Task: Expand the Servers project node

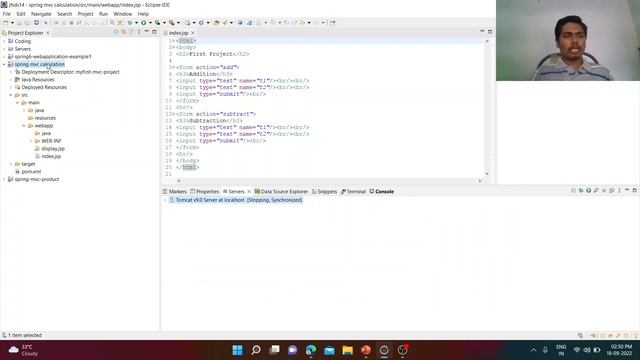Action: (4, 49)
